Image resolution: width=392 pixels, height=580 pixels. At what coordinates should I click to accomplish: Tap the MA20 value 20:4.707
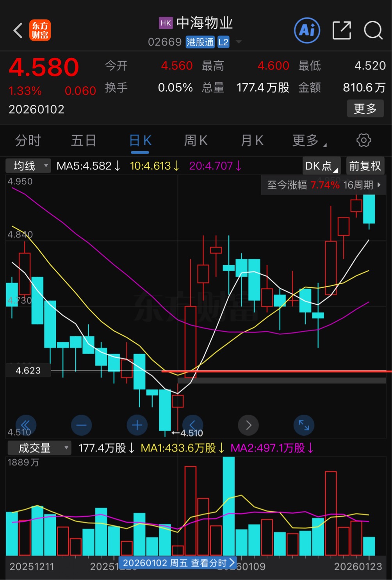[215, 166]
